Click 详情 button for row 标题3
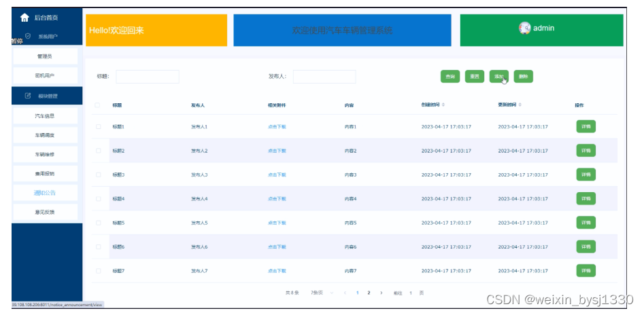The height and width of the screenshot is (313, 644). click(586, 174)
